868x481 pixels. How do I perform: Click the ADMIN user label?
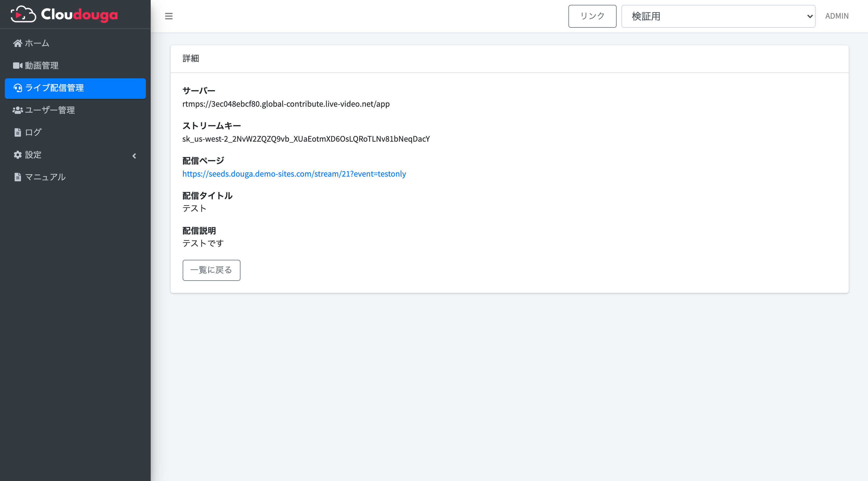pyautogui.click(x=837, y=16)
